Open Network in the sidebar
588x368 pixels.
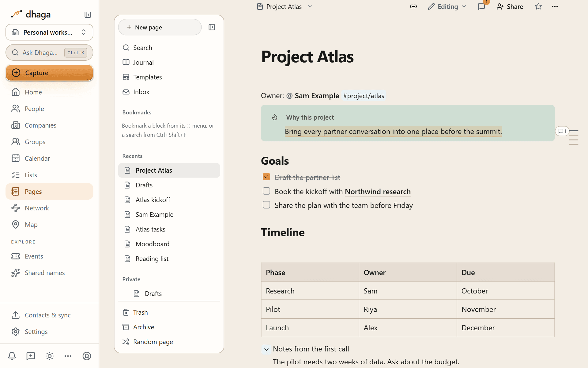point(49,208)
